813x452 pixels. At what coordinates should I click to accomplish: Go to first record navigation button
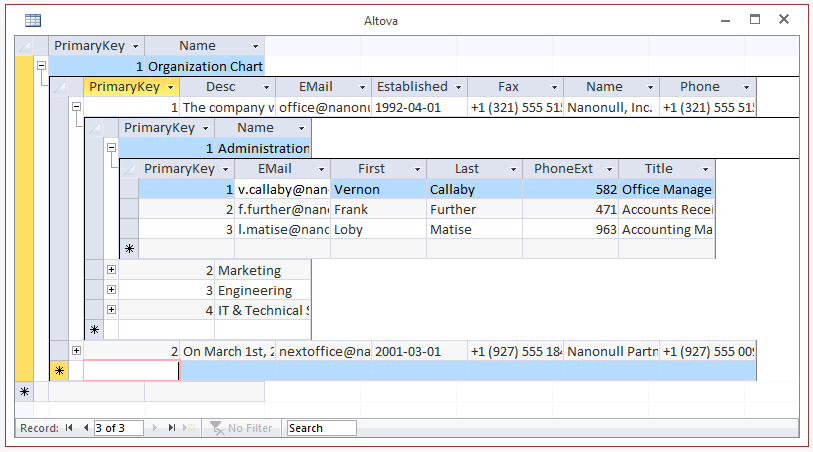point(69,428)
